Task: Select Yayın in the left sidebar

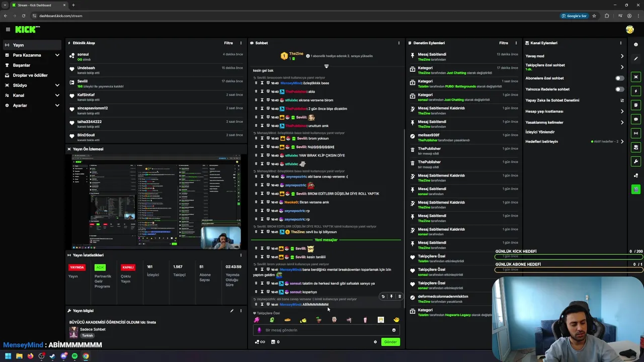Action: 32,45
